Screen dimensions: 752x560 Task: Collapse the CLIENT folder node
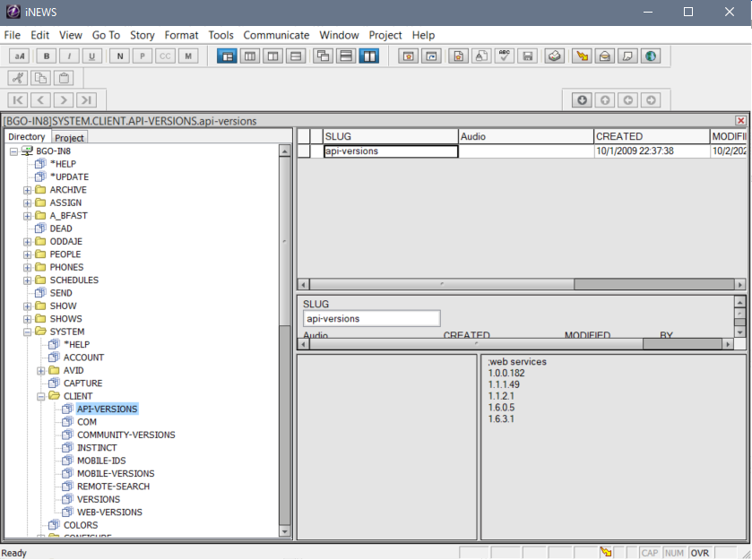pos(41,396)
